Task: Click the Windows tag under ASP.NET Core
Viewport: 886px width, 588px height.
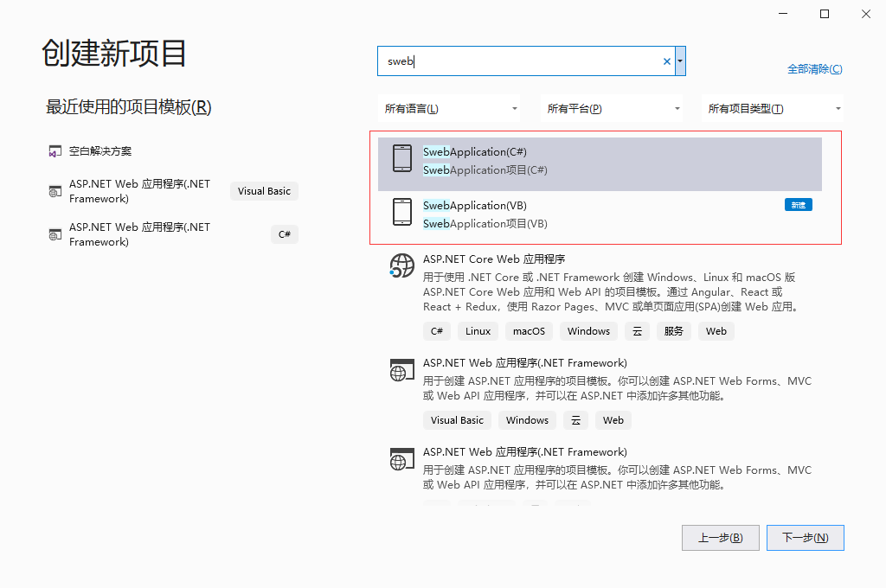Action: pyautogui.click(x=588, y=331)
